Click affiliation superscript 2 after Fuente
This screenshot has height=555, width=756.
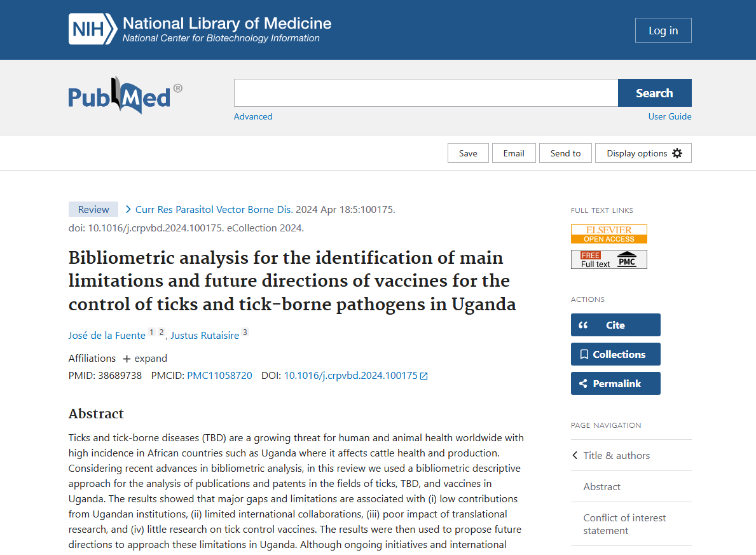click(162, 332)
